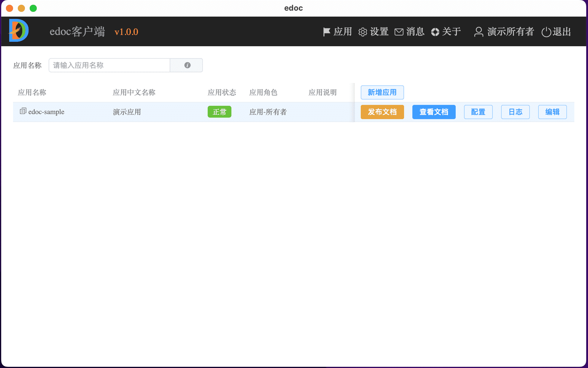Publish documents via the 发布文档 button
The image size is (588, 368).
coord(382,112)
